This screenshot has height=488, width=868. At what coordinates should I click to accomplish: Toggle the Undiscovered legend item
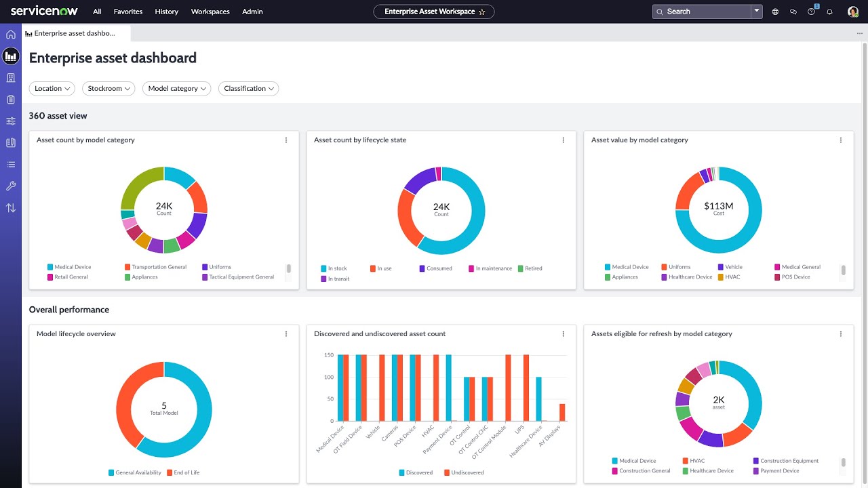tap(464, 472)
